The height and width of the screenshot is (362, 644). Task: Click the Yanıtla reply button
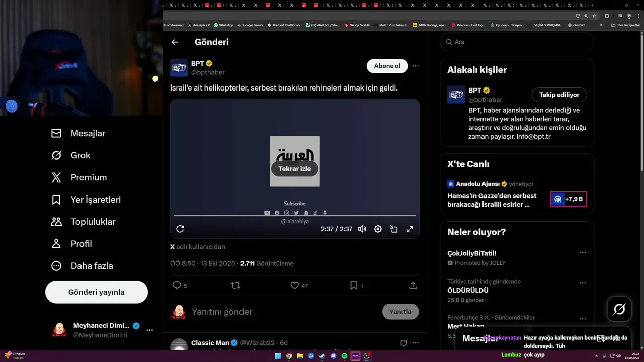point(400,312)
